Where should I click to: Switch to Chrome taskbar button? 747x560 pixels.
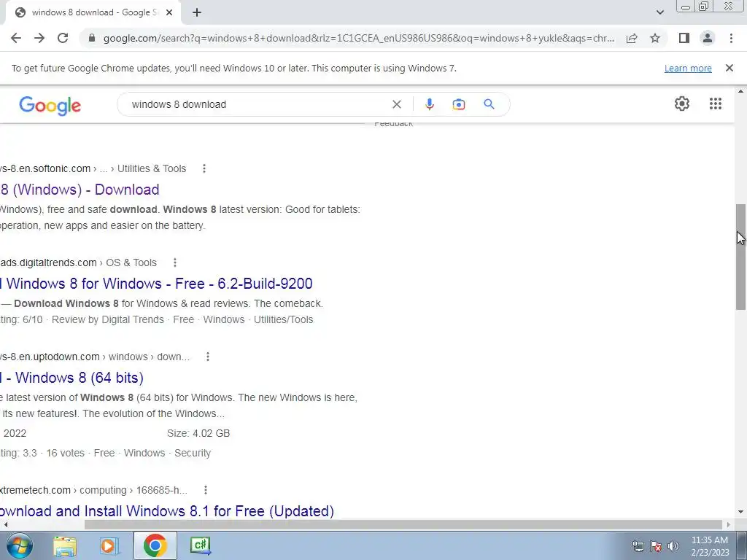click(155, 545)
